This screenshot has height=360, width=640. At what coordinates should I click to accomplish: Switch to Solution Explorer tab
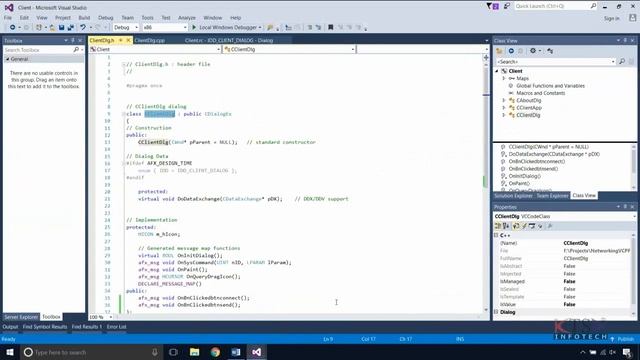click(x=514, y=196)
